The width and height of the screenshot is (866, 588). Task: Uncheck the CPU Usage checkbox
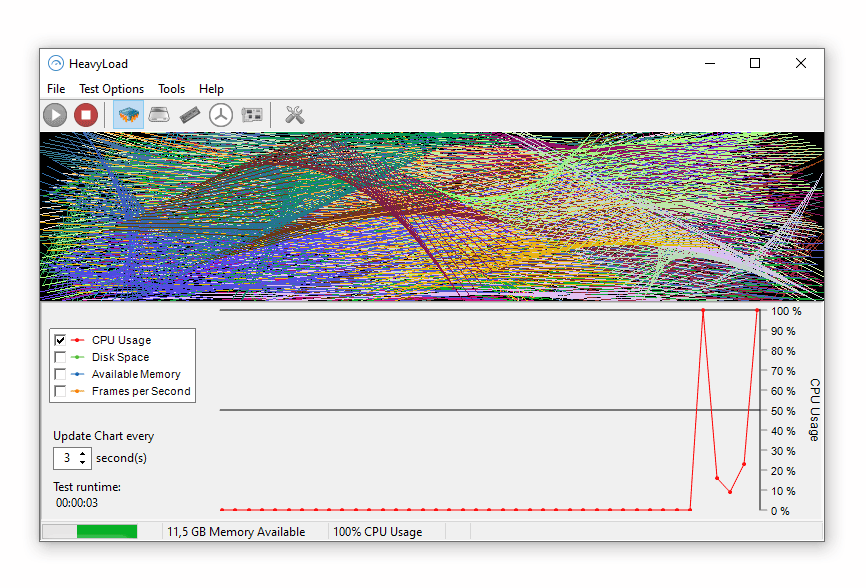(x=60, y=340)
